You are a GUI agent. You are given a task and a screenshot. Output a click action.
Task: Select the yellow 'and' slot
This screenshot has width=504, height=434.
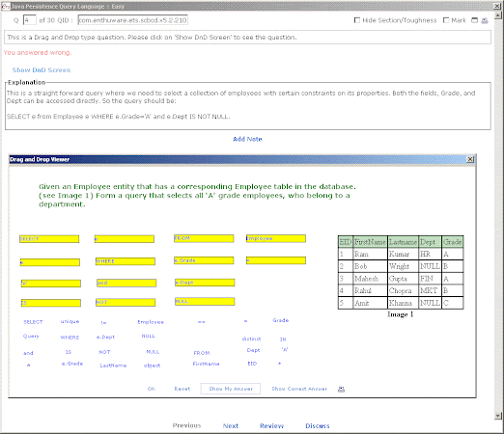click(x=126, y=283)
